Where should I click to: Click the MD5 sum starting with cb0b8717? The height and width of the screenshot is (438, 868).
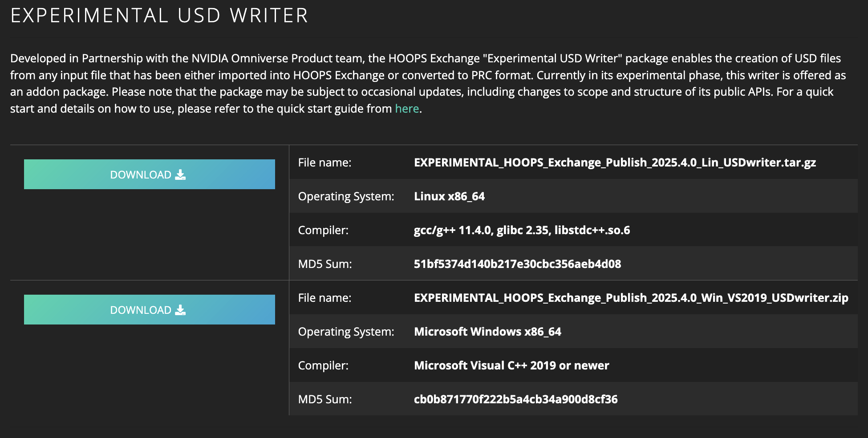(x=515, y=399)
